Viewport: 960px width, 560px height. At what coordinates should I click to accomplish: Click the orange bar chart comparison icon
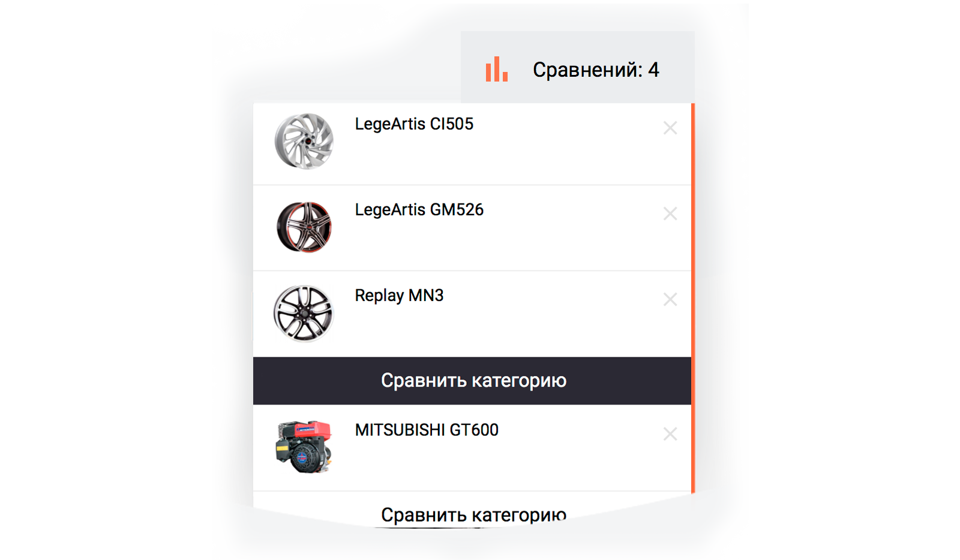[497, 69]
